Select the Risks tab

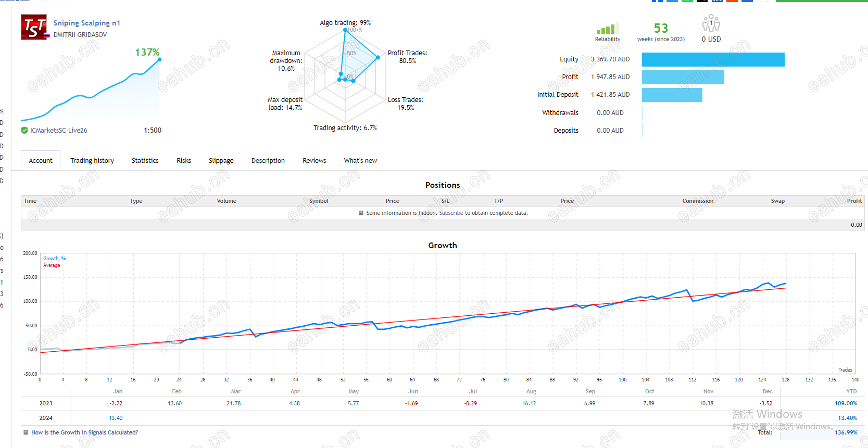click(x=184, y=161)
